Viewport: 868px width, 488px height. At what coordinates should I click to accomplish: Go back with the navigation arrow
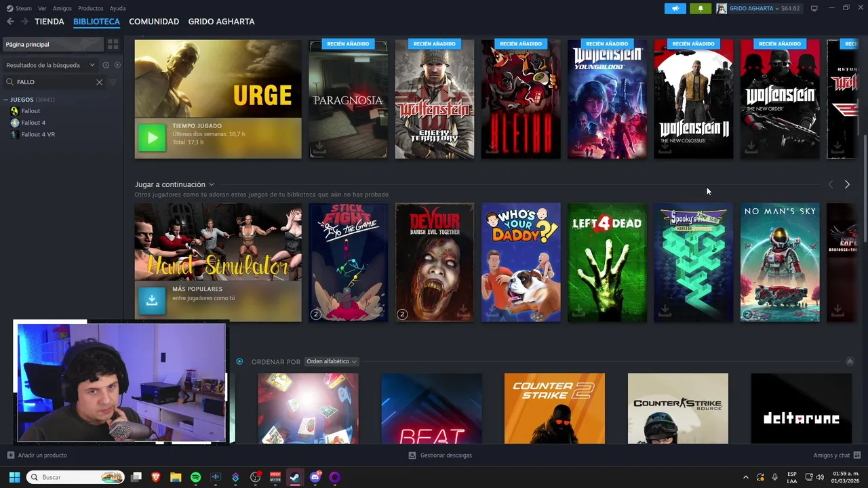coord(10,22)
